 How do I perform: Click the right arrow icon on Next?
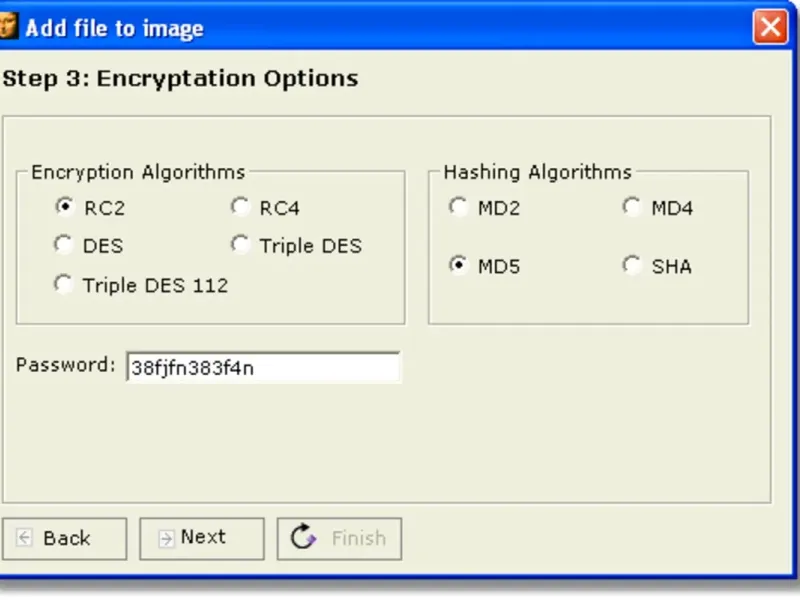[x=165, y=538]
